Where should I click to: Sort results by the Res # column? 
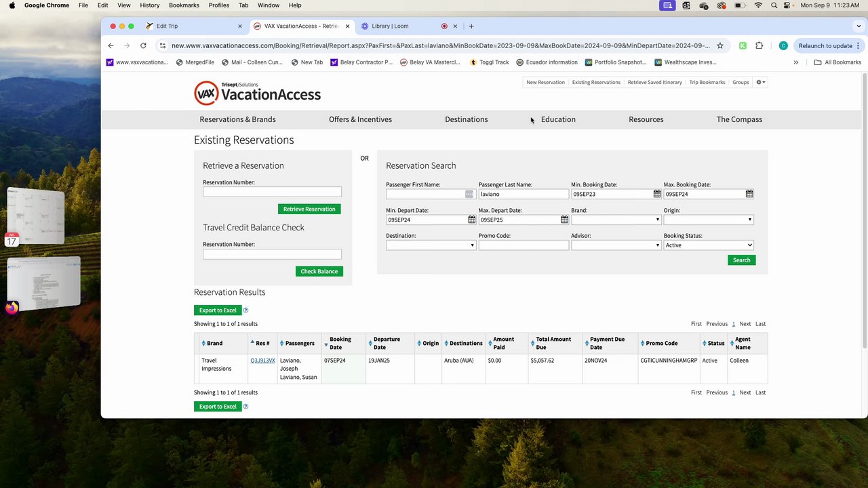[x=262, y=343]
